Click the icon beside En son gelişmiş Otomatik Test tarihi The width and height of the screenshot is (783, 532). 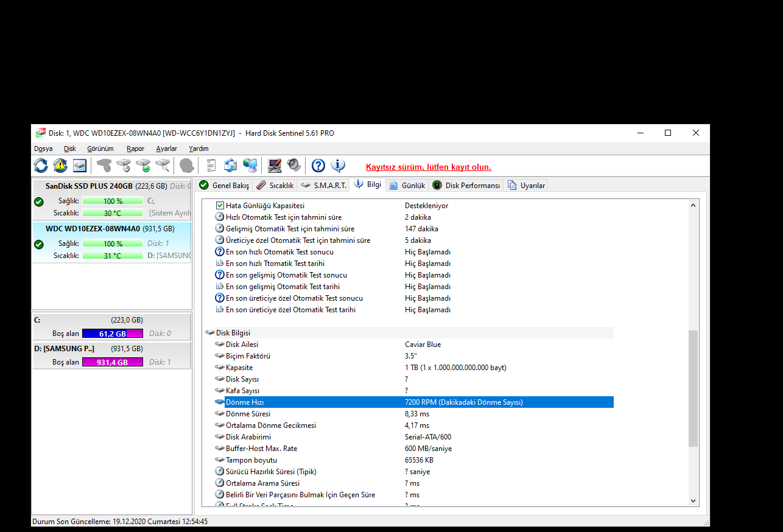click(220, 287)
